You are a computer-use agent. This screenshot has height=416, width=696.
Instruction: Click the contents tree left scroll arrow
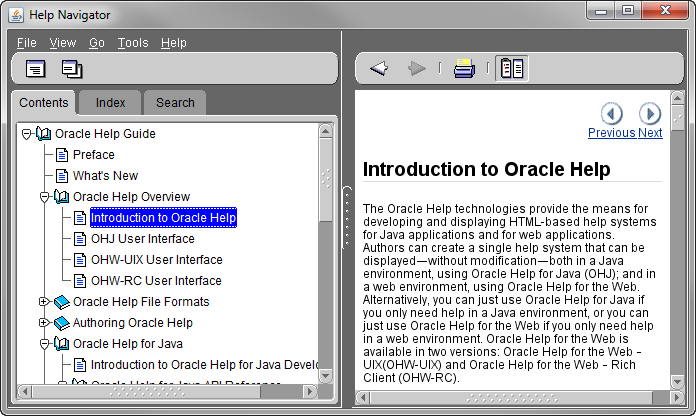[x=25, y=392]
